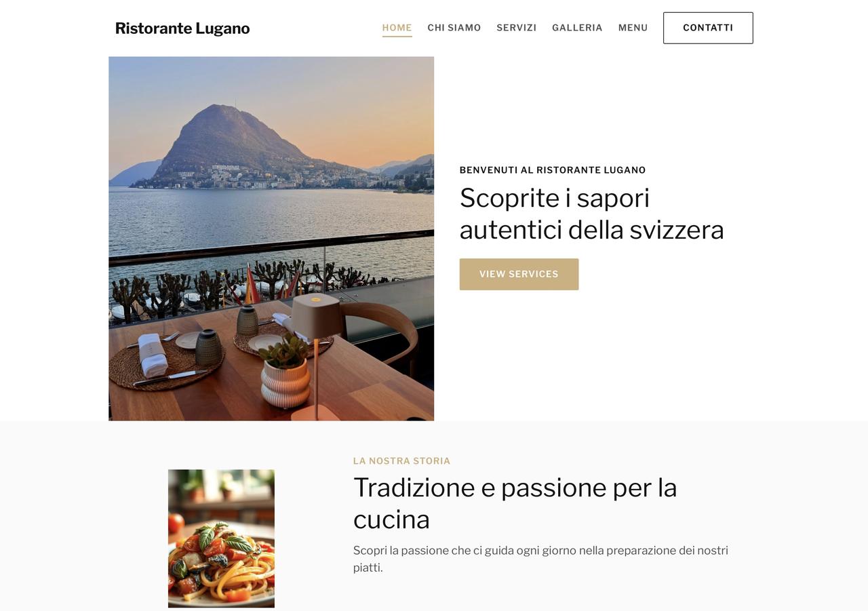The width and height of the screenshot is (868, 611).
Task: Click the rolled napkin on the placemat
Action: [153, 355]
